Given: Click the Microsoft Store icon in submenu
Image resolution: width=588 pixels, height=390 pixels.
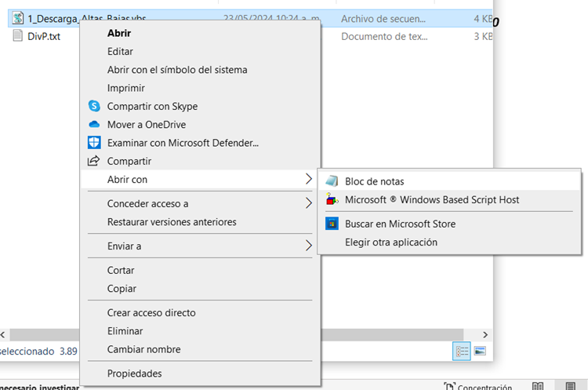Looking at the screenshot, I should click(x=332, y=224).
